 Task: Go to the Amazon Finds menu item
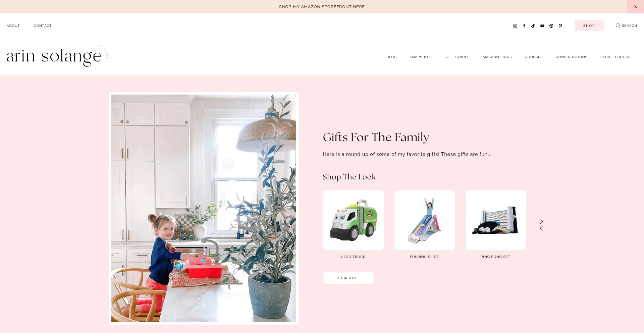click(497, 57)
